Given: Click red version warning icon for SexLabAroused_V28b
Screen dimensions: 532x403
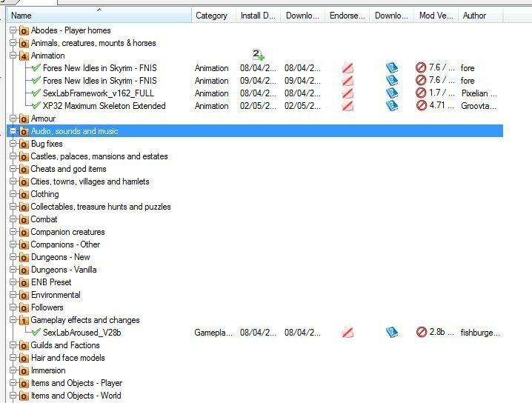Looking at the screenshot, I should (x=421, y=332).
